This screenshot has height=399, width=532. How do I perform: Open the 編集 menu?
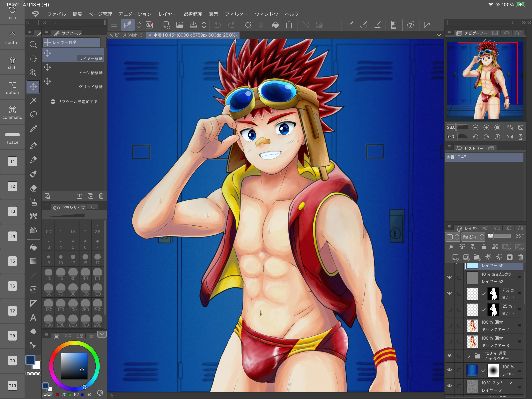[x=77, y=14]
